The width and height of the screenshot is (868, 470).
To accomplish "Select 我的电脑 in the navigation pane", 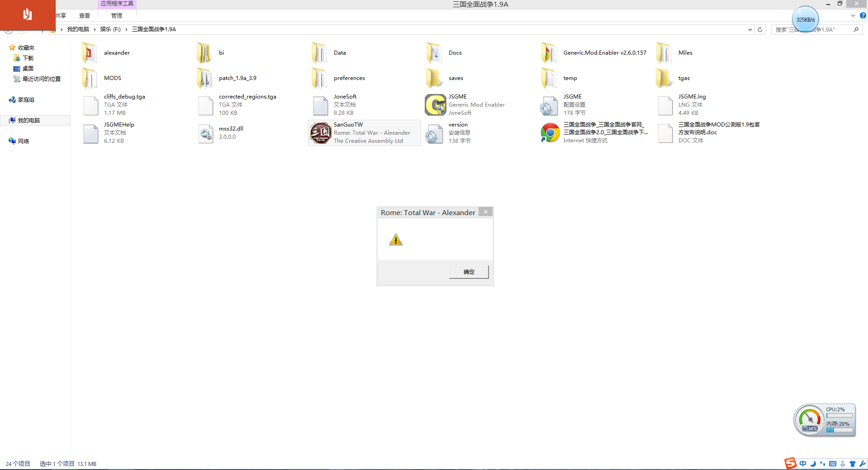I will tap(29, 120).
